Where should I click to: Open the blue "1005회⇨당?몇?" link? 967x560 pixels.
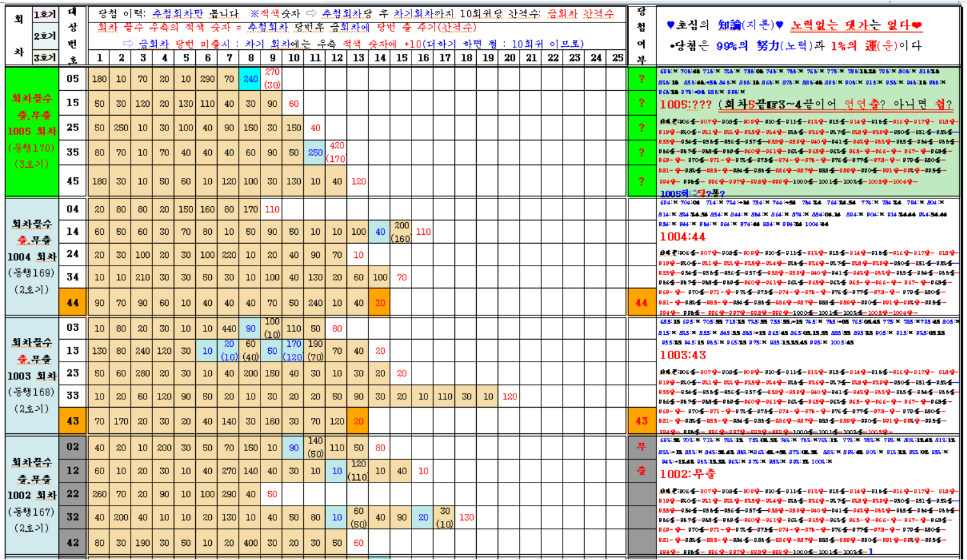pos(692,193)
